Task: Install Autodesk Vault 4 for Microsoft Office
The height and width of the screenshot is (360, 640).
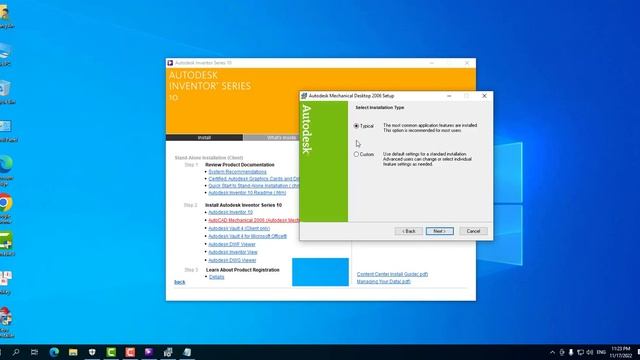Action: point(247,236)
